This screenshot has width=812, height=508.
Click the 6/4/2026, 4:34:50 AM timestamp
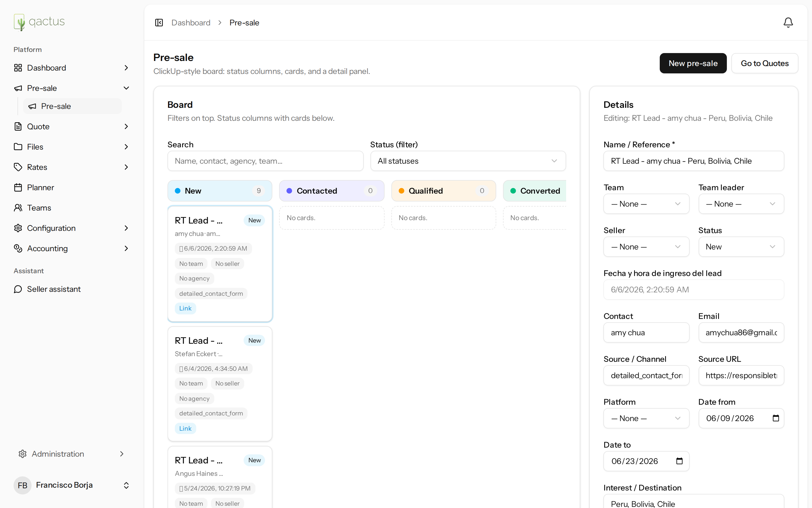tap(213, 369)
